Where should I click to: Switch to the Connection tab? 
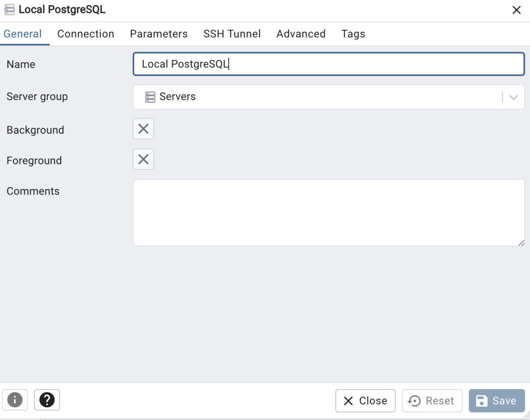click(86, 34)
